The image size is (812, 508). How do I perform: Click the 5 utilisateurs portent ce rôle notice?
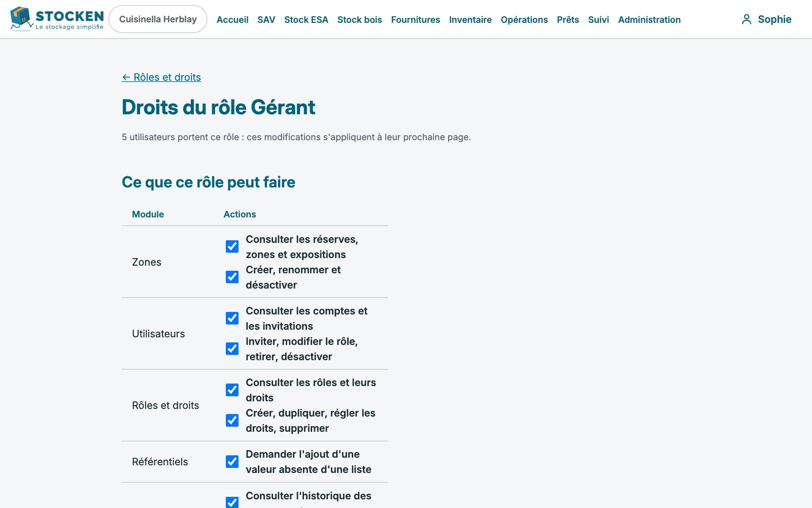pos(296,137)
